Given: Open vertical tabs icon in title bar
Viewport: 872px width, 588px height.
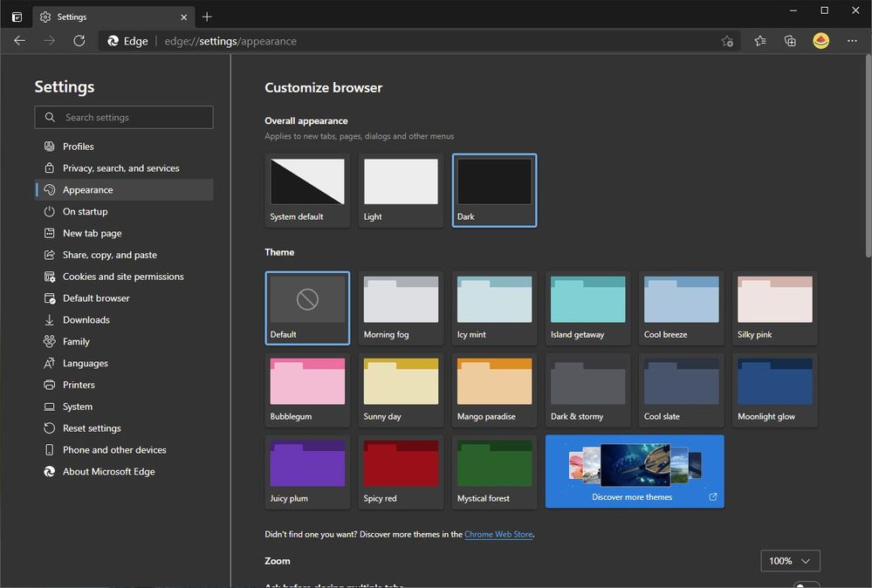Looking at the screenshot, I should (x=17, y=17).
